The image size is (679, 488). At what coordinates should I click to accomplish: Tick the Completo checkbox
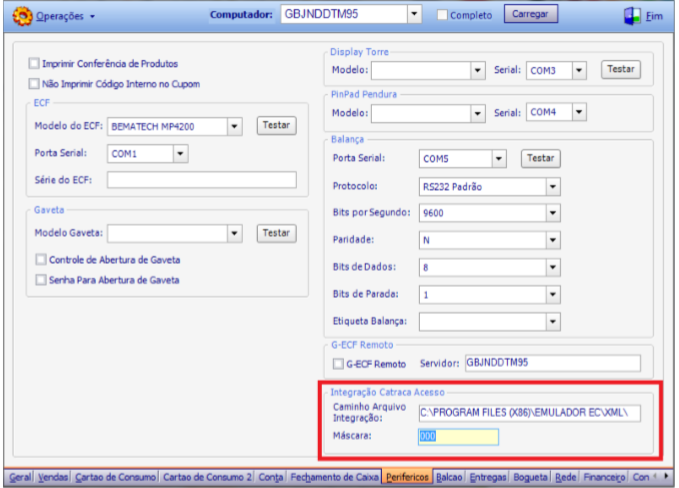pos(442,15)
